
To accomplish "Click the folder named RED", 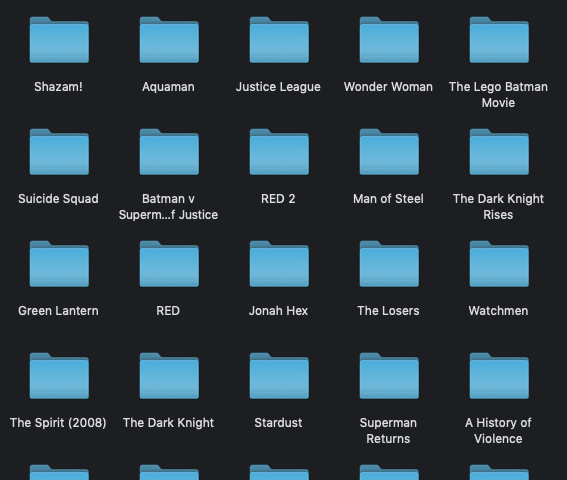I will [169, 264].
